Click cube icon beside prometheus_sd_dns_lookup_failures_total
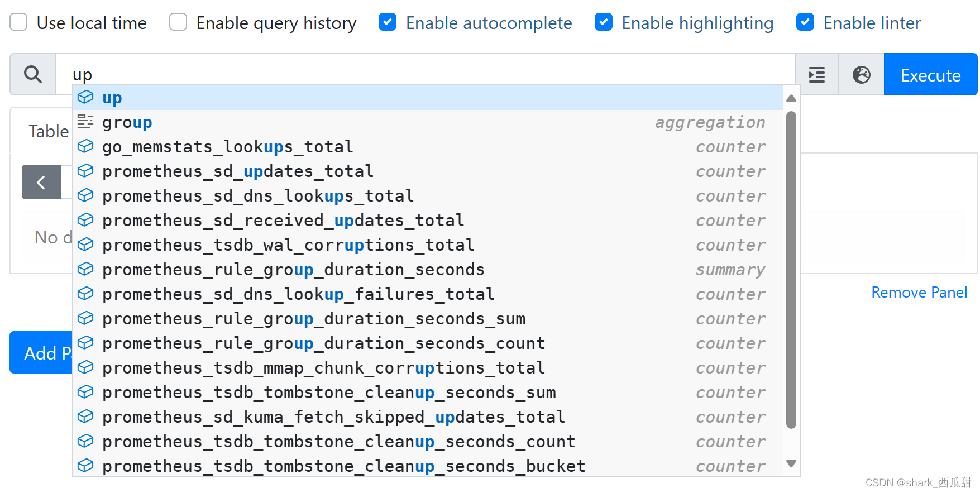Image resolution: width=980 pixels, height=493 pixels. pyautogui.click(x=85, y=294)
